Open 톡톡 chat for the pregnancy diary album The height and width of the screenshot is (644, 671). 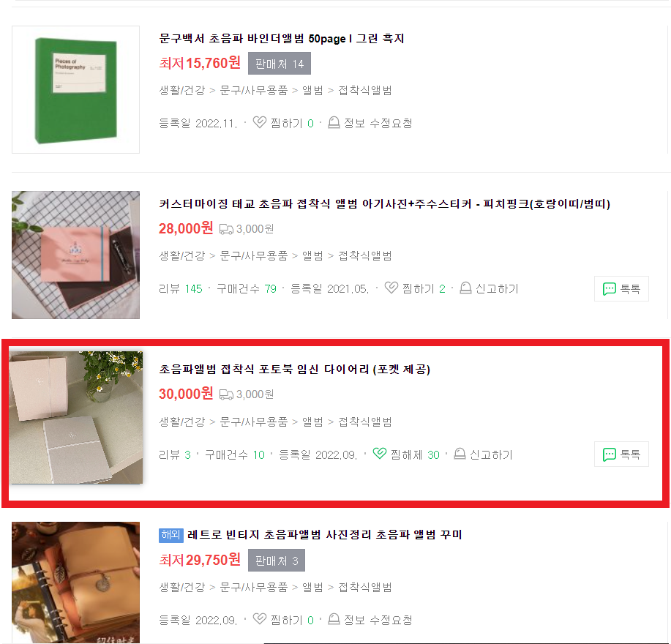[x=621, y=454]
